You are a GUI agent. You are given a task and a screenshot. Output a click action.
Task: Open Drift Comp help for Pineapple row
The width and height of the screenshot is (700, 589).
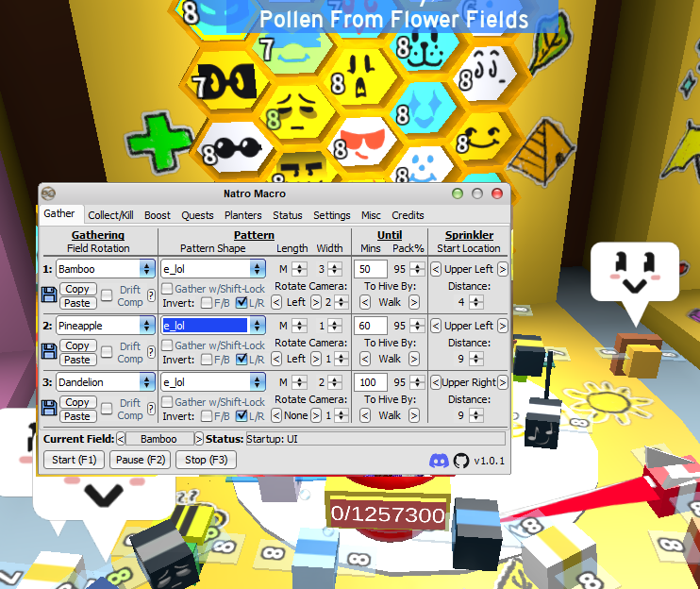point(151,352)
